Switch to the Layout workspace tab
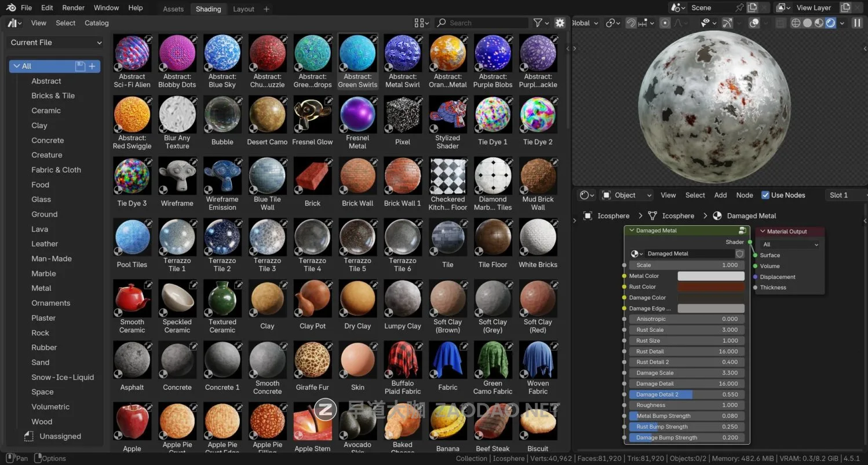The image size is (868, 465). coord(243,9)
